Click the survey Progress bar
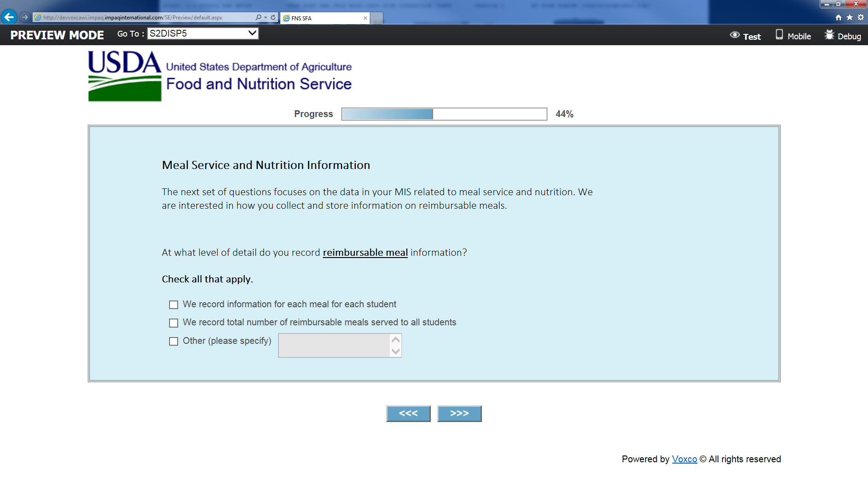Viewport: 868px width, 488px height. [x=444, y=114]
